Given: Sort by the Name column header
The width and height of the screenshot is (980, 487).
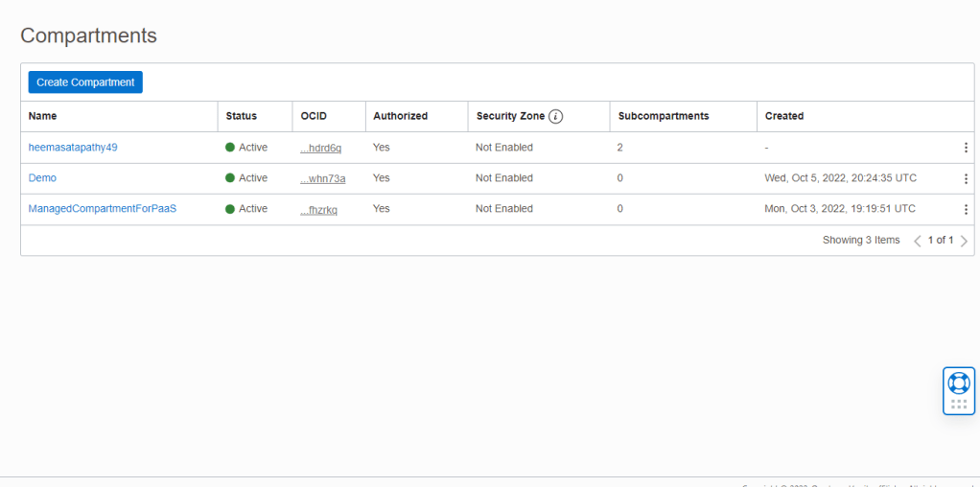Looking at the screenshot, I should [x=43, y=116].
